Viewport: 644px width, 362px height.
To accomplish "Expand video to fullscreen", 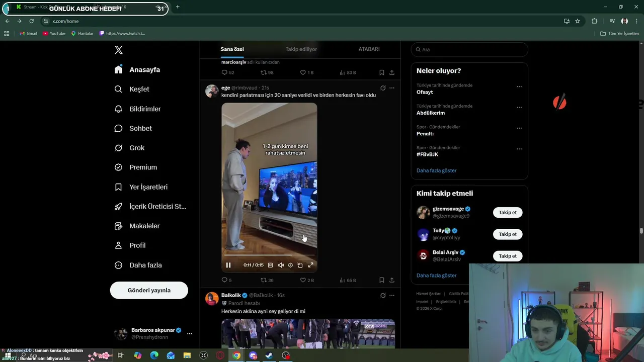I will click(x=310, y=265).
